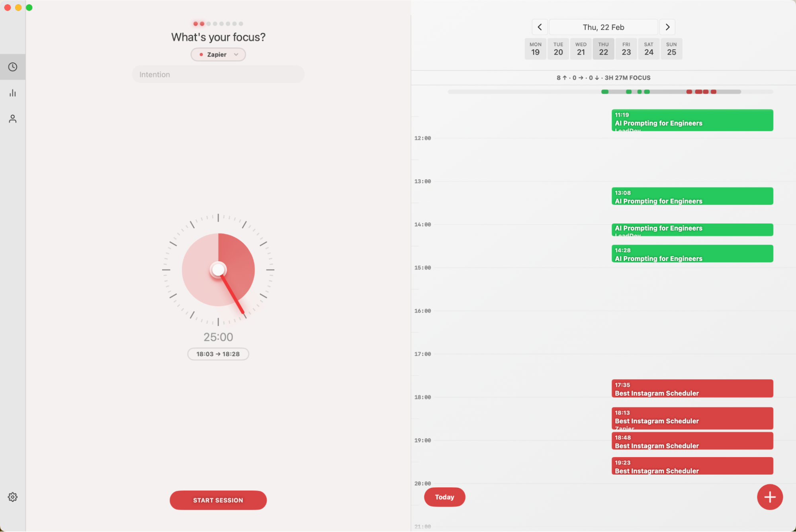
Task: Select the MON 19 tab in week view
Action: coord(535,49)
